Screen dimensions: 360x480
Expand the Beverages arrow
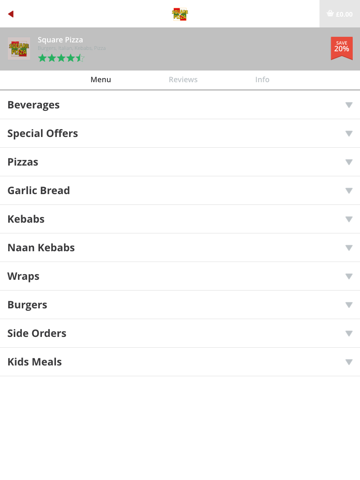(x=349, y=105)
